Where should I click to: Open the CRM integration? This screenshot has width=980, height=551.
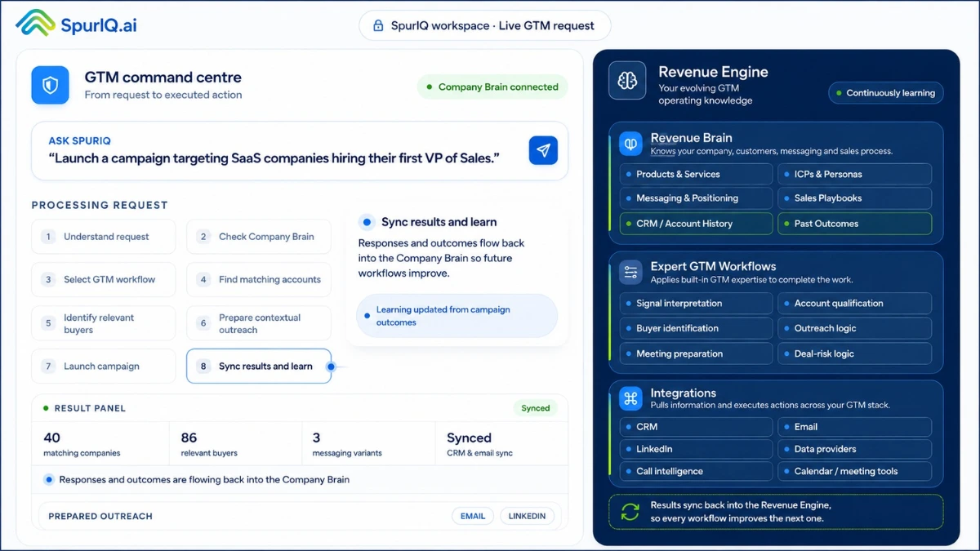(x=696, y=427)
